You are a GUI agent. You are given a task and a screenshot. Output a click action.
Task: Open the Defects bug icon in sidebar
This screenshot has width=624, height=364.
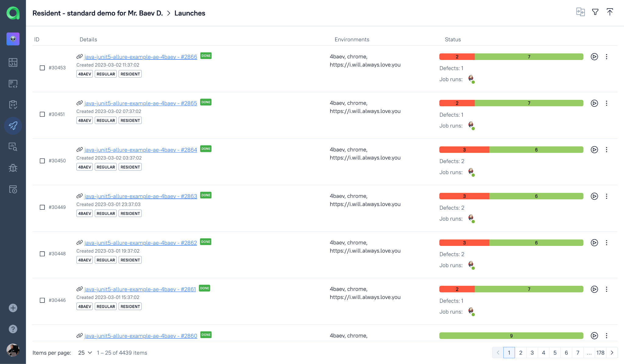(x=13, y=168)
